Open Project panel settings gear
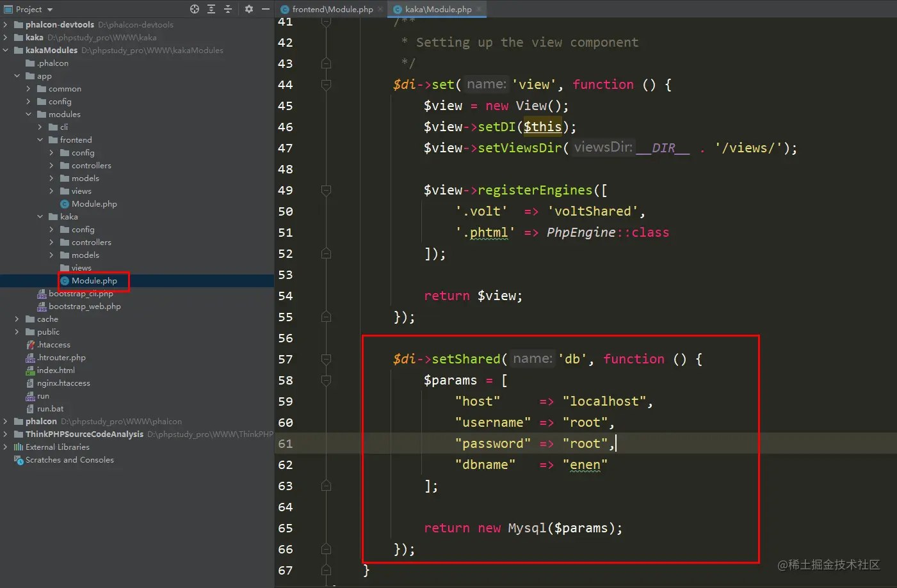The height and width of the screenshot is (588, 897). click(249, 9)
